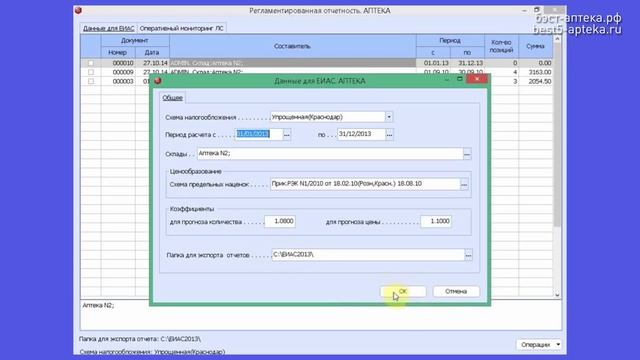Select the sum cell 2054.50

point(536,81)
